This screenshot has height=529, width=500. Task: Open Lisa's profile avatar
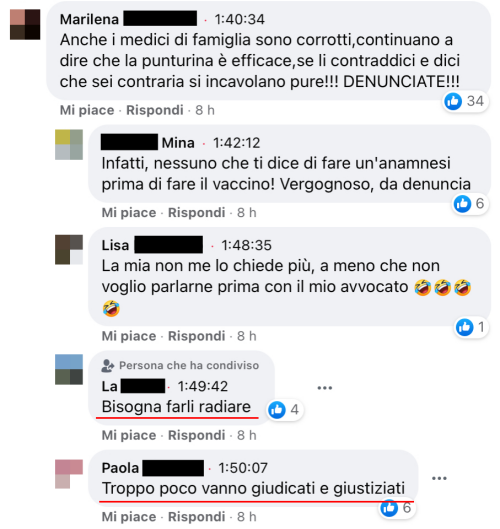(69, 250)
